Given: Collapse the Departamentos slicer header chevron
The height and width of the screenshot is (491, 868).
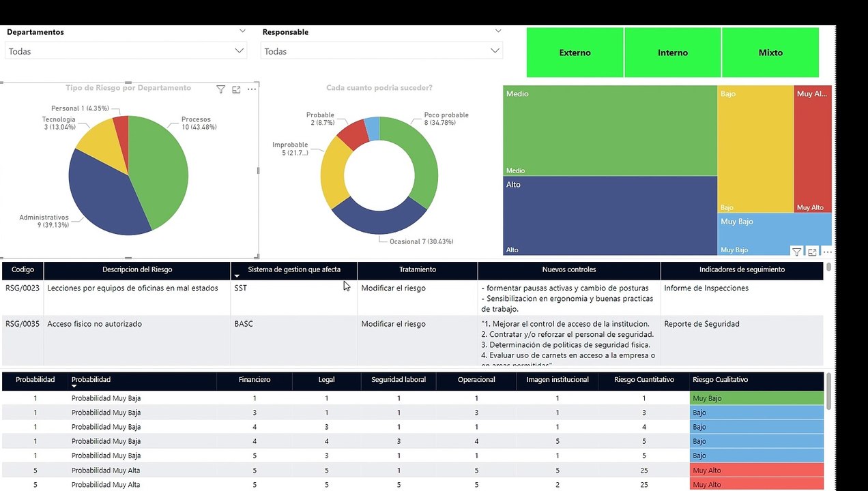Looking at the screenshot, I should 242,31.
